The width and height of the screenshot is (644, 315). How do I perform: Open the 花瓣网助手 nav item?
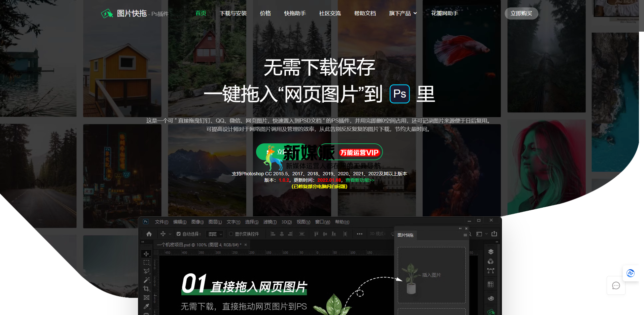(x=445, y=13)
